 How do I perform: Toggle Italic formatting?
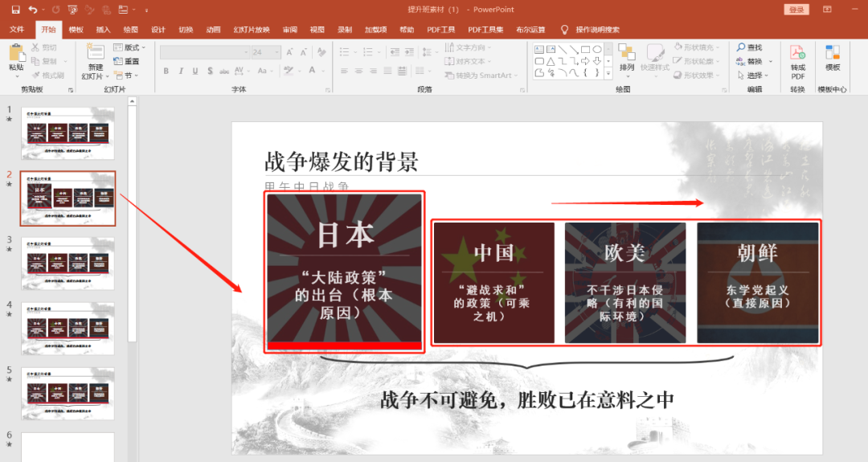[x=181, y=71]
